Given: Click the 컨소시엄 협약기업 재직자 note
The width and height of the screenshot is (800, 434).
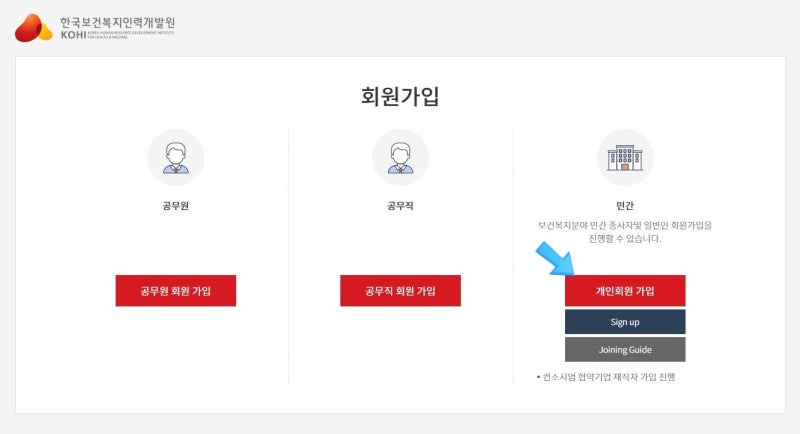Looking at the screenshot, I should [x=606, y=377].
